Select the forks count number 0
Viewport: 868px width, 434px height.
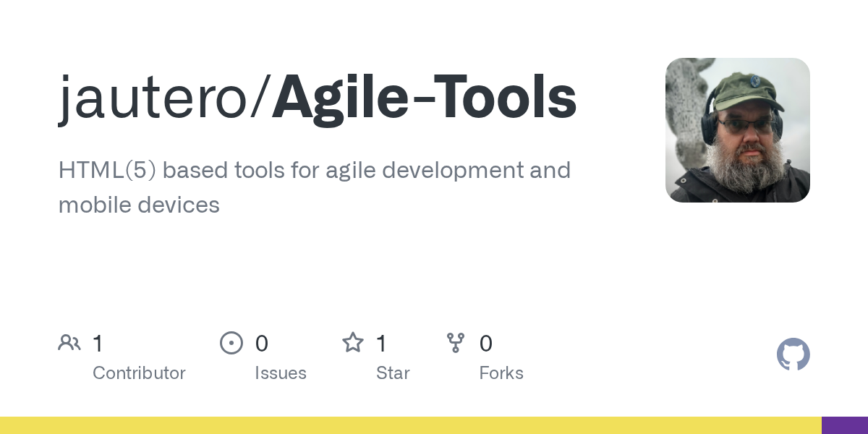tap(486, 344)
